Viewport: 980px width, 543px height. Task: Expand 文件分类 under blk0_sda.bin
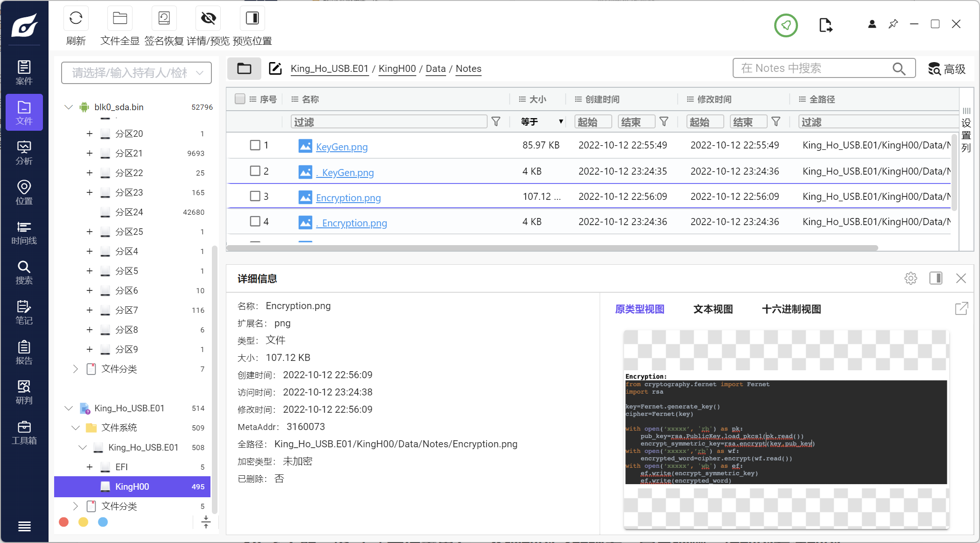76,369
